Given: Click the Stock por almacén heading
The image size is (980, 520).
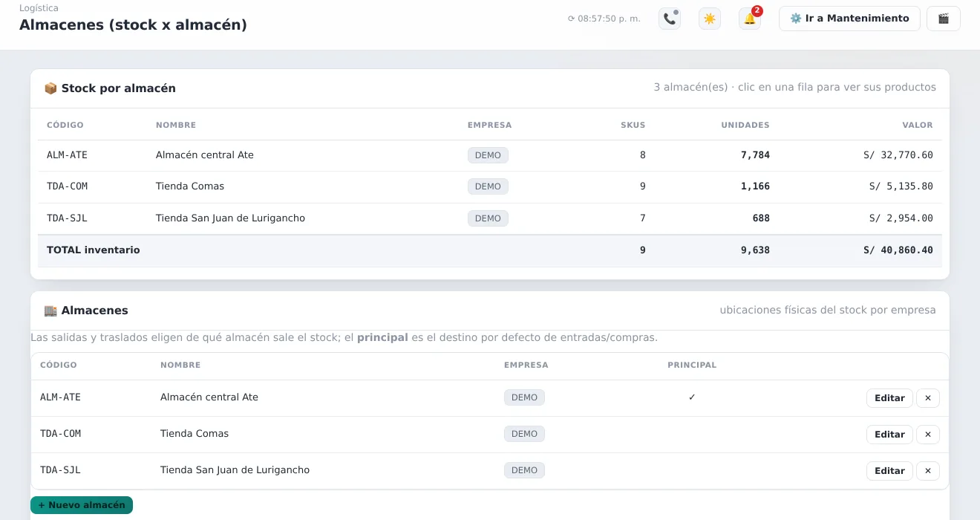Looking at the screenshot, I should 110,88.
